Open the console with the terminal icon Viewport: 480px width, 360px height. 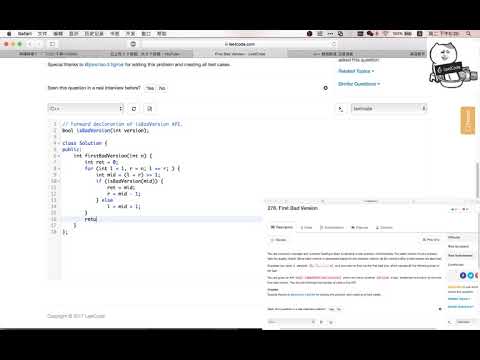point(340,109)
